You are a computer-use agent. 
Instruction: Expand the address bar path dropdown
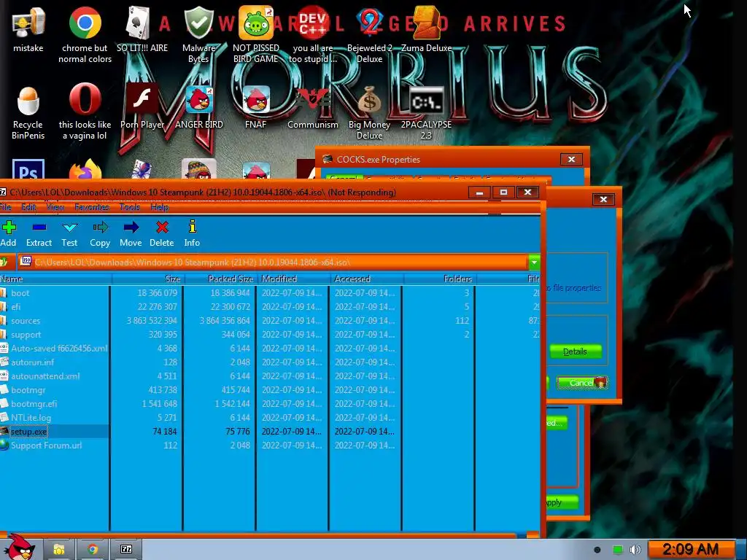534,262
